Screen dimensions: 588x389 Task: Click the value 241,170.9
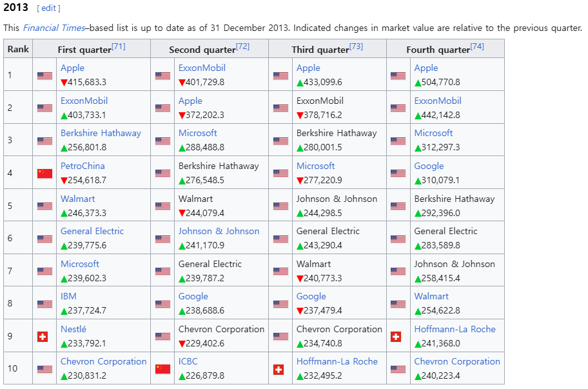[x=205, y=246]
